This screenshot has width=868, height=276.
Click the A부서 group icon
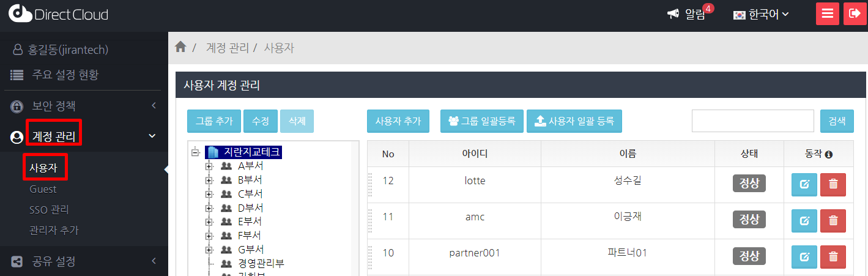pyautogui.click(x=226, y=166)
